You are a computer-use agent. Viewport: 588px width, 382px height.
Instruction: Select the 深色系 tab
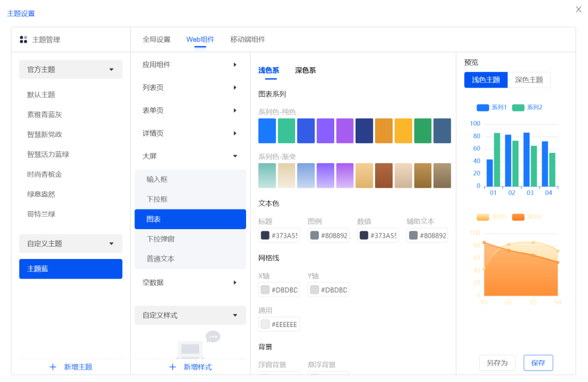click(305, 70)
